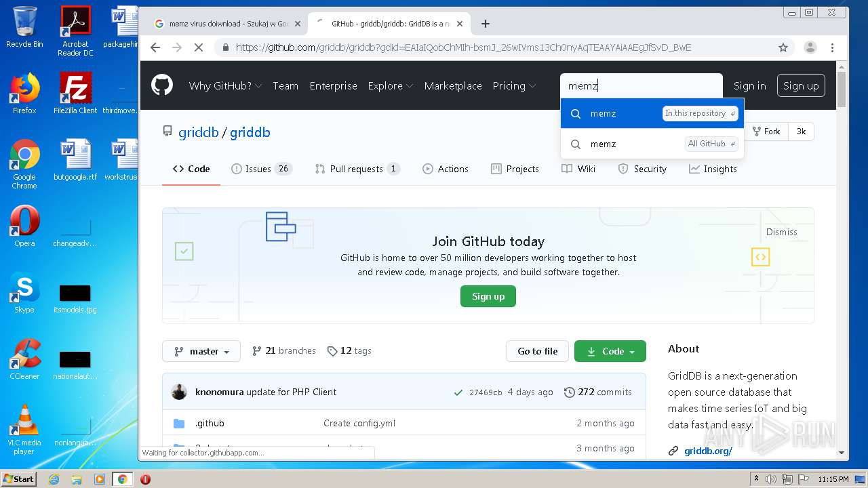Image resolution: width=868 pixels, height=488 pixels.
Task: Visit the griddb.org link
Action: 708,451
